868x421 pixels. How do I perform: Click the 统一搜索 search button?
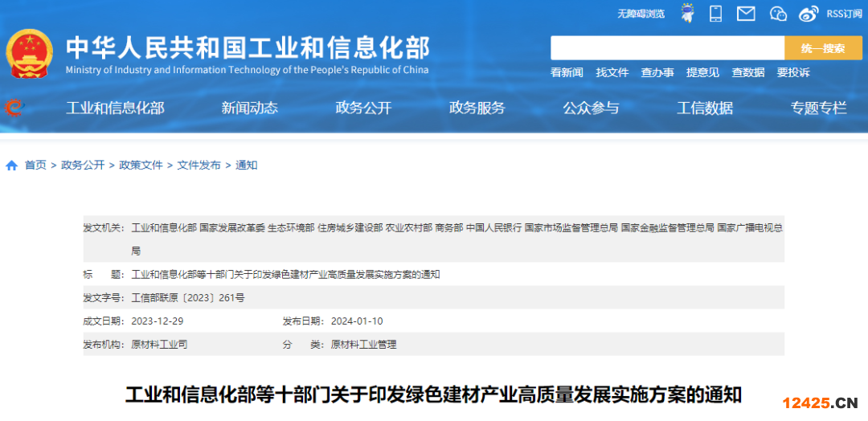click(822, 48)
